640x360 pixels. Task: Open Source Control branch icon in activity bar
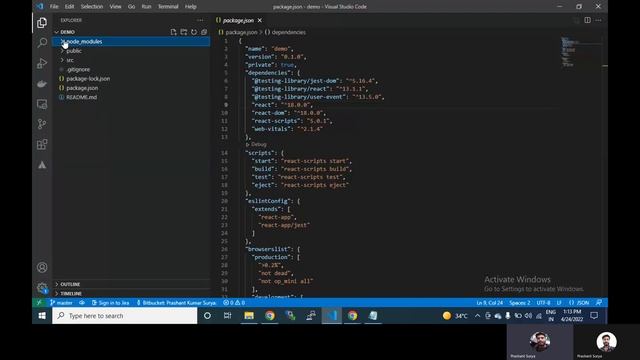point(42,124)
